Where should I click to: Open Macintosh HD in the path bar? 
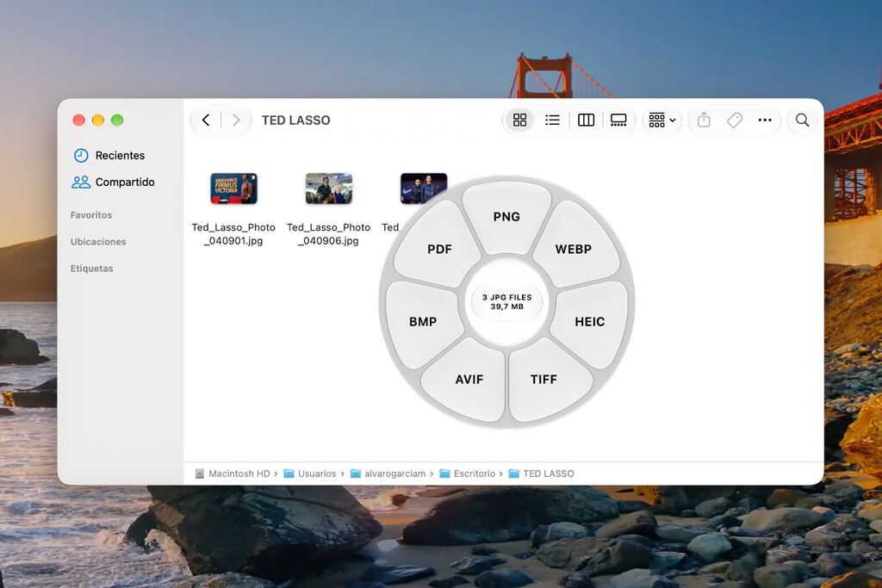(233, 473)
